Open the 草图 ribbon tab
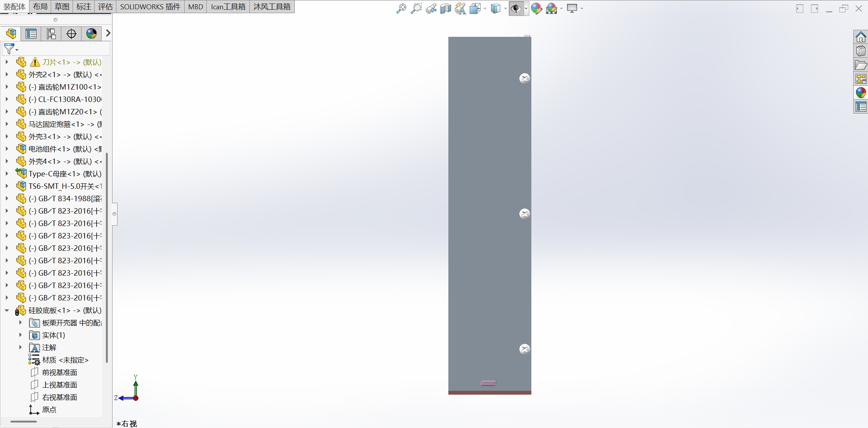Screen dimensions: 868x428 (x=62, y=7)
